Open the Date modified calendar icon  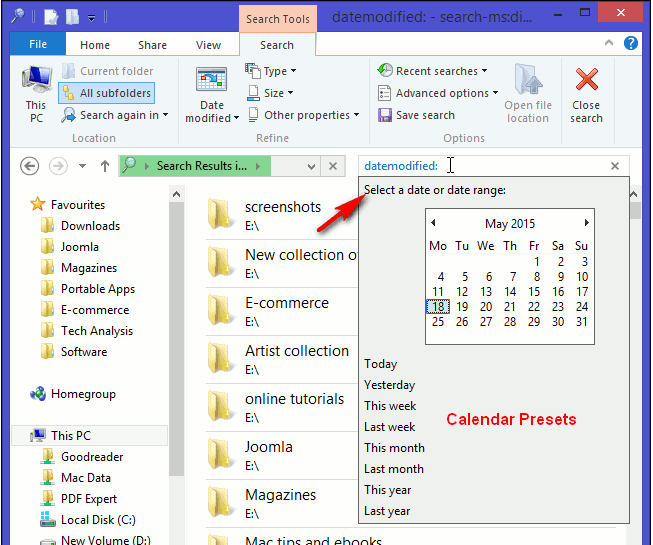coord(211,81)
